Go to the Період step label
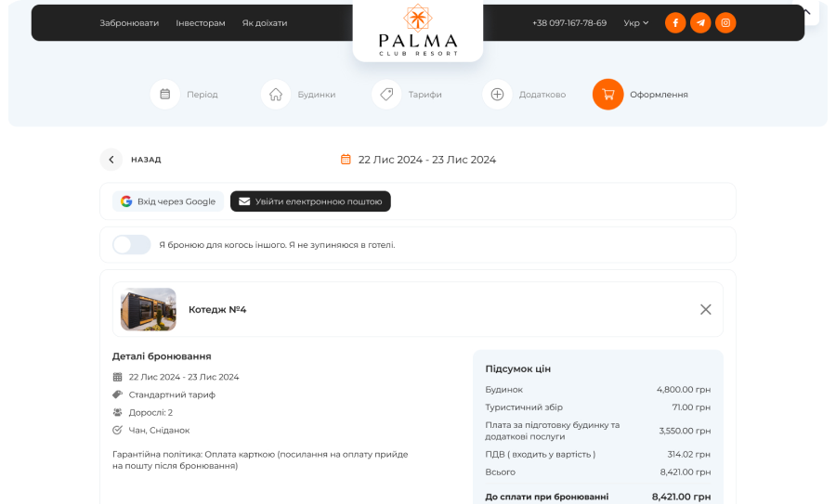The width and height of the screenshot is (836, 504). pyautogui.click(x=202, y=95)
